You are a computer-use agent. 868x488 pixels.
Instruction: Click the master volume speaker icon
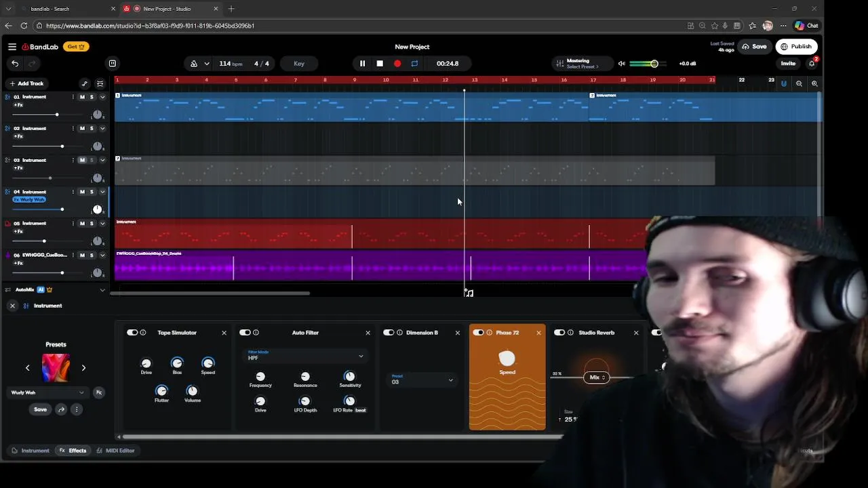point(621,64)
